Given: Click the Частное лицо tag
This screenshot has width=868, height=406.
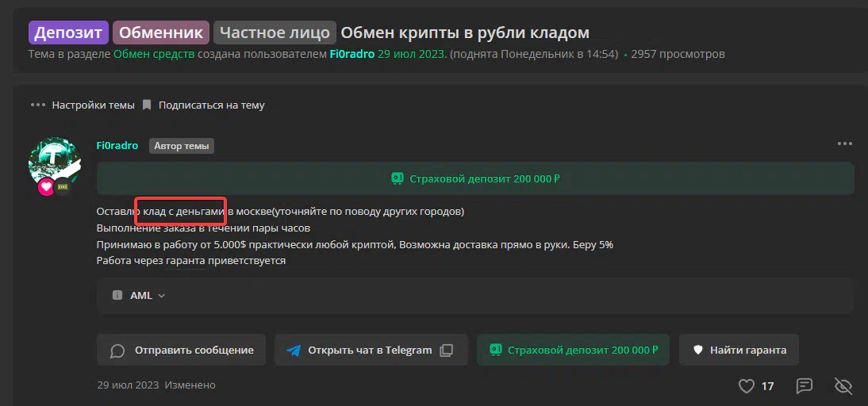Looking at the screenshot, I should point(275,33).
